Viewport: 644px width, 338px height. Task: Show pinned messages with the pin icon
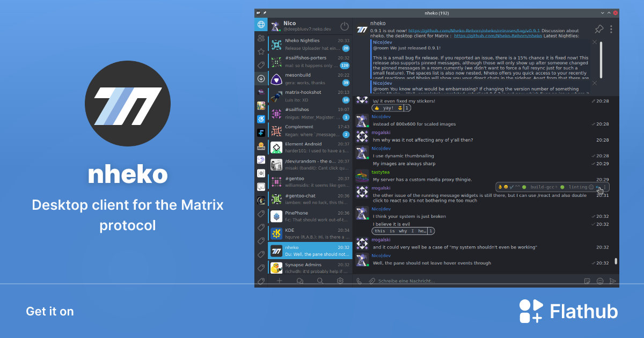[599, 28]
